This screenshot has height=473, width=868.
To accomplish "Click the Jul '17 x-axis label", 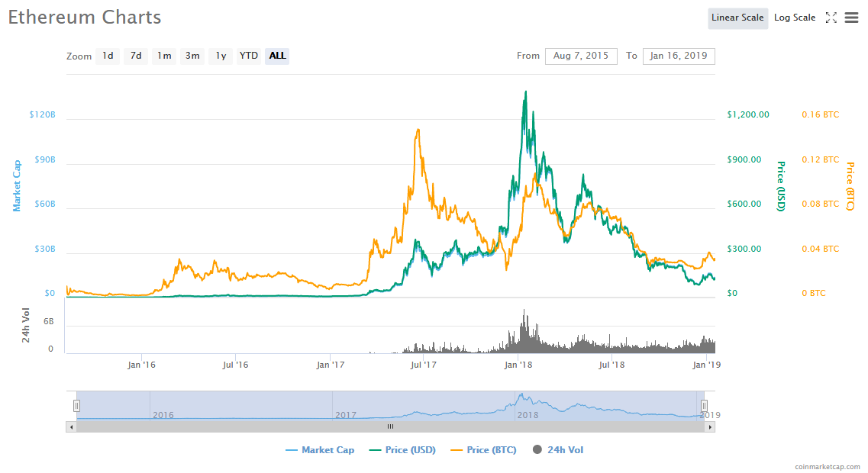I will (424, 365).
